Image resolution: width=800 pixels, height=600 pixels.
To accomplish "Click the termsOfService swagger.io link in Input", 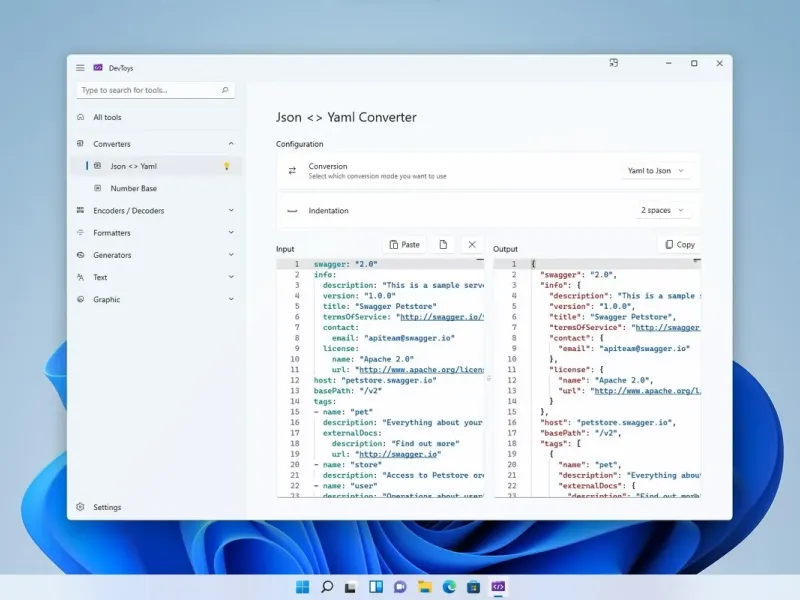I will pos(442,317).
